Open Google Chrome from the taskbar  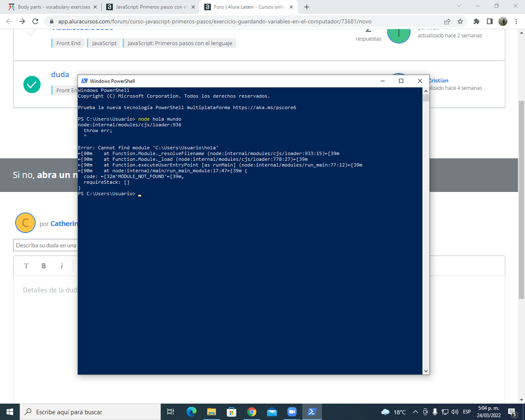[x=252, y=412]
